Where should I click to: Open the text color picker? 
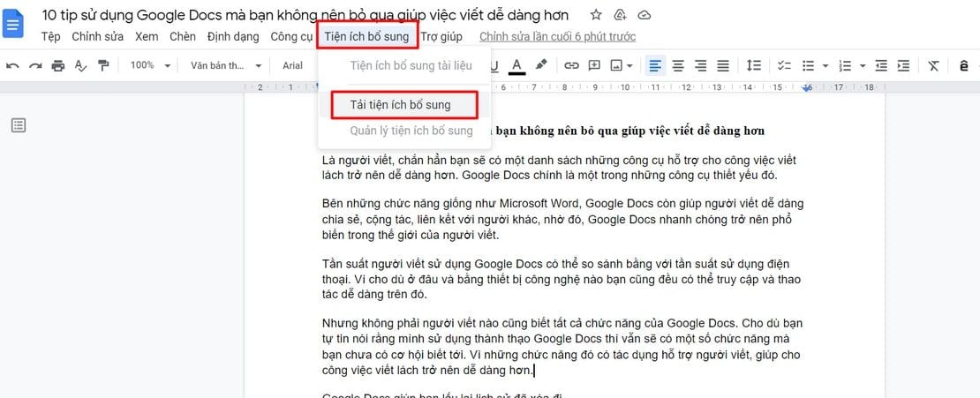coord(516,65)
